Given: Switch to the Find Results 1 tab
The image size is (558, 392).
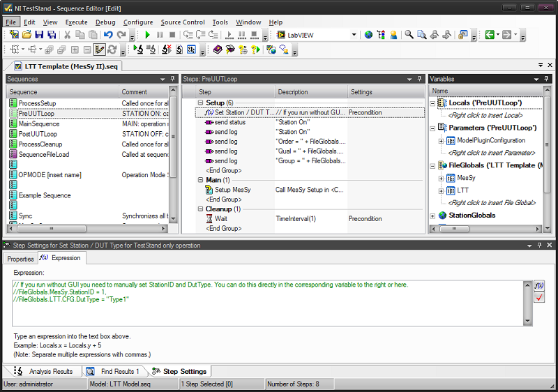Looking at the screenshot, I should tap(115, 371).
